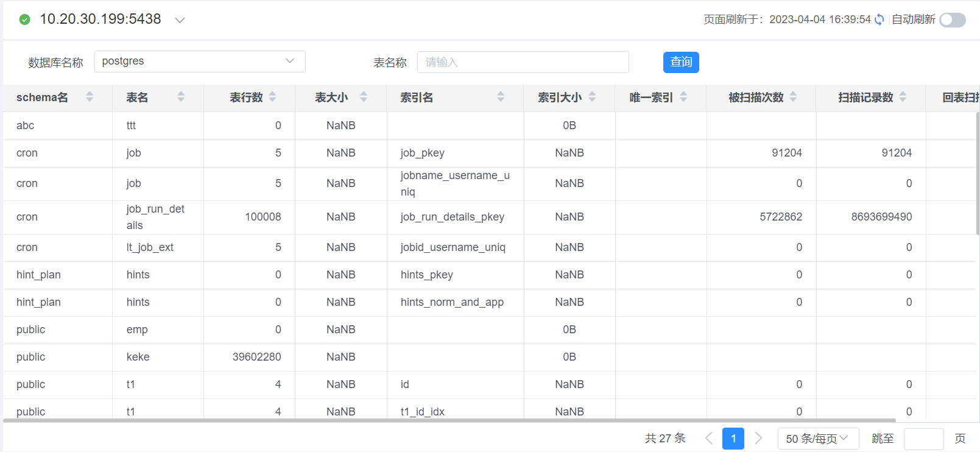Open the 50 条/每页 page size selector
The image size is (980, 452).
coord(817,439)
